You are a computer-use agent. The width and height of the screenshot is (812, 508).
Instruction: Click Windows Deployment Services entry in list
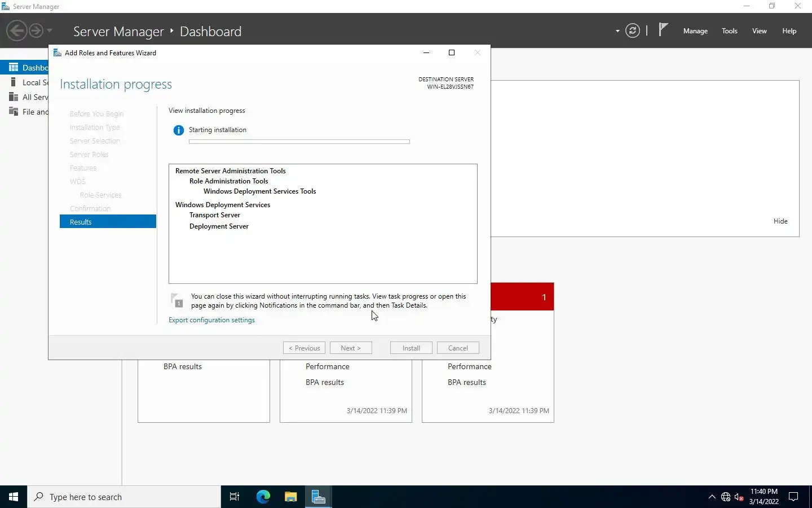click(x=222, y=205)
